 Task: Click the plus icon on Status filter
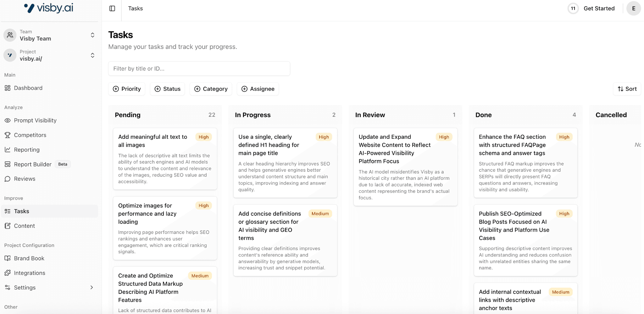[158, 89]
